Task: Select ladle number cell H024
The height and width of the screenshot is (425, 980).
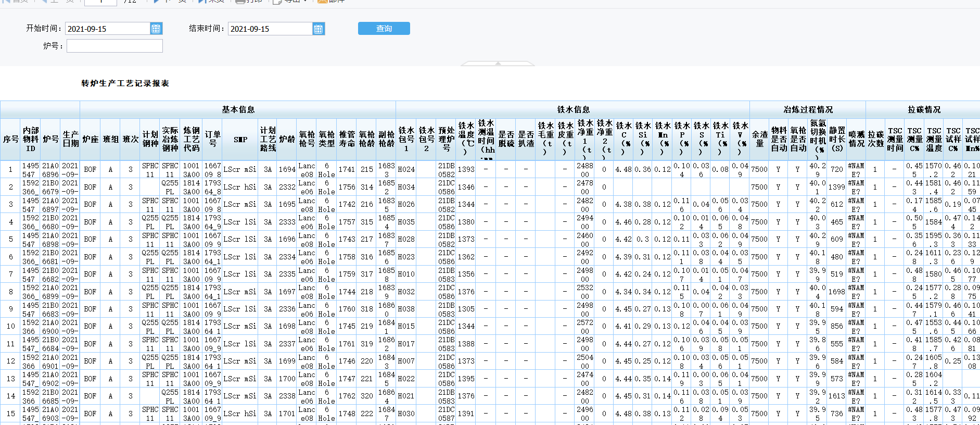Action: (x=406, y=169)
